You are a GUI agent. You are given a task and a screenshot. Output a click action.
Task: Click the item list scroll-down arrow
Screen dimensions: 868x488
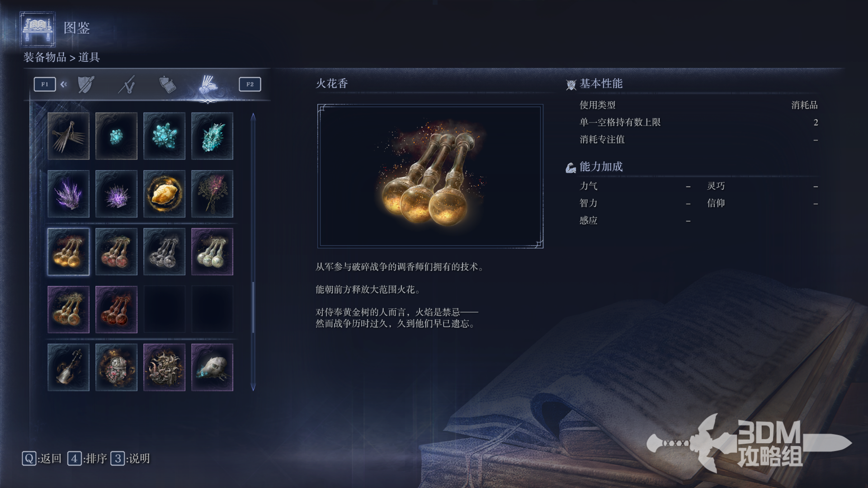tap(253, 387)
